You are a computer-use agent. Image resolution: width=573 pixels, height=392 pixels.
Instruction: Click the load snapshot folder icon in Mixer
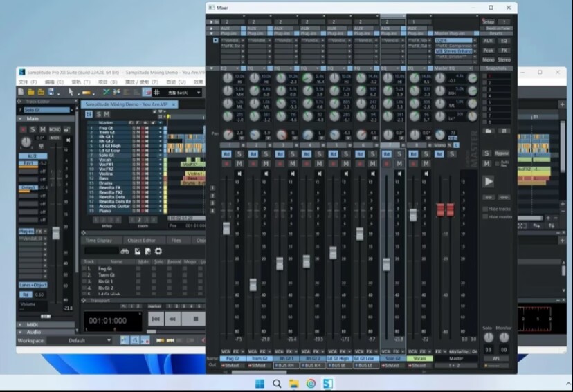pyautogui.click(x=489, y=131)
